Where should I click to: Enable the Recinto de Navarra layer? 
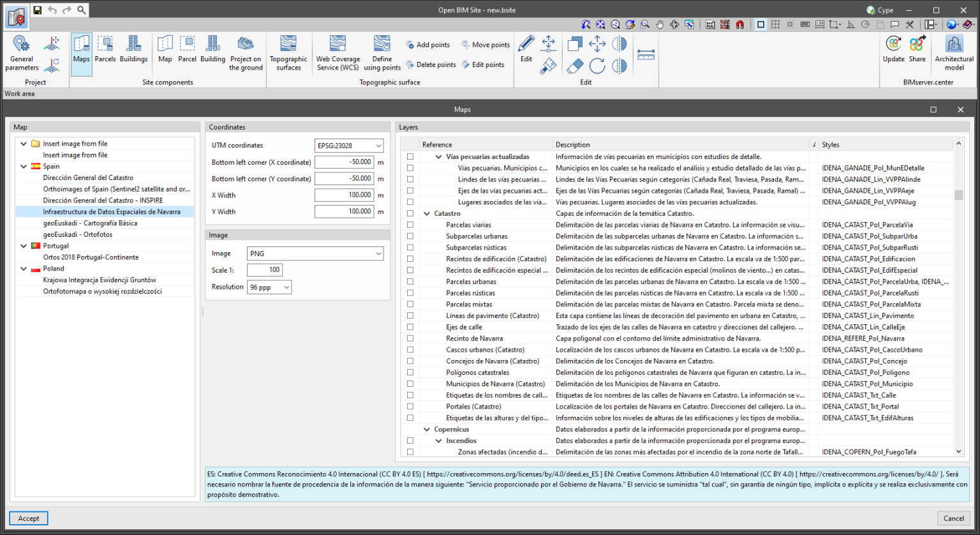[x=409, y=338]
